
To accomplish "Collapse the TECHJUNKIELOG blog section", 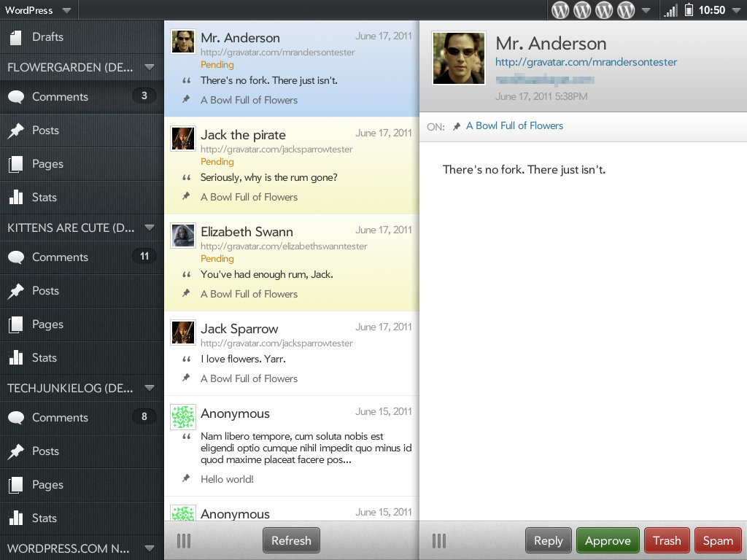I will click(149, 388).
